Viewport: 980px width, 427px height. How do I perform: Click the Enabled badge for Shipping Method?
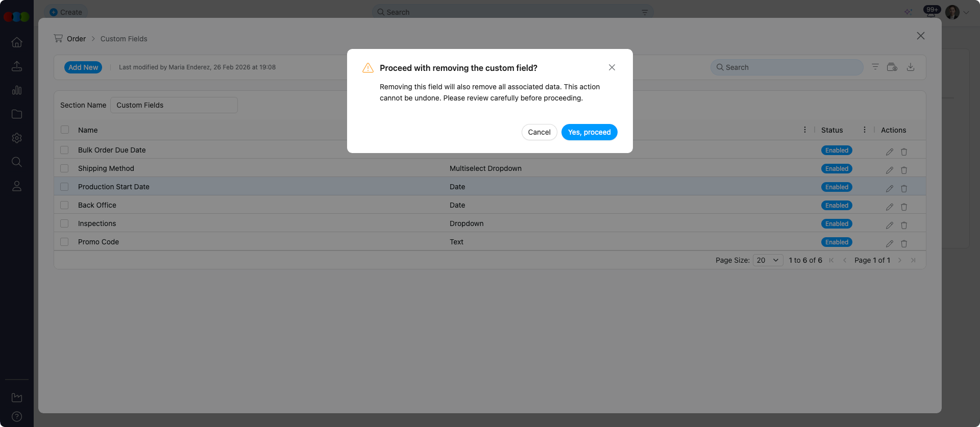[x=837, y=169]
